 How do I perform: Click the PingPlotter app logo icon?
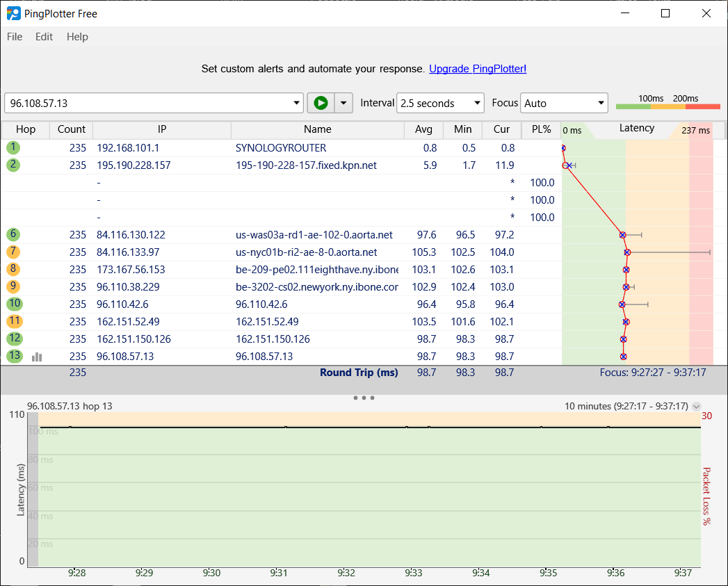(13, 13)
